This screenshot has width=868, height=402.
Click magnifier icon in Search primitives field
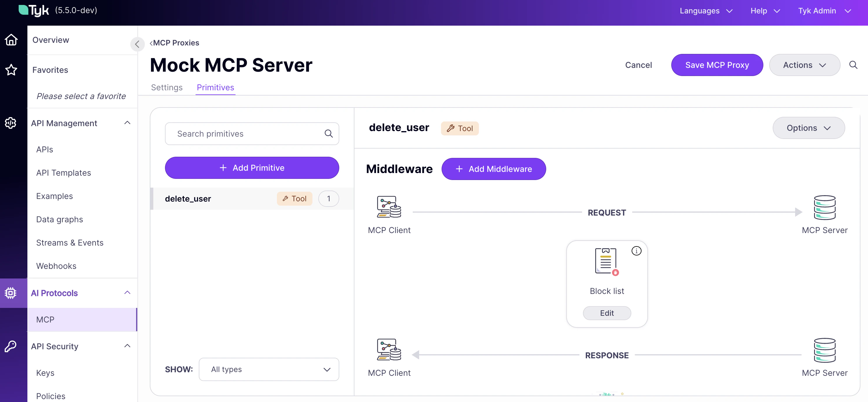click(x=328, y=134)
